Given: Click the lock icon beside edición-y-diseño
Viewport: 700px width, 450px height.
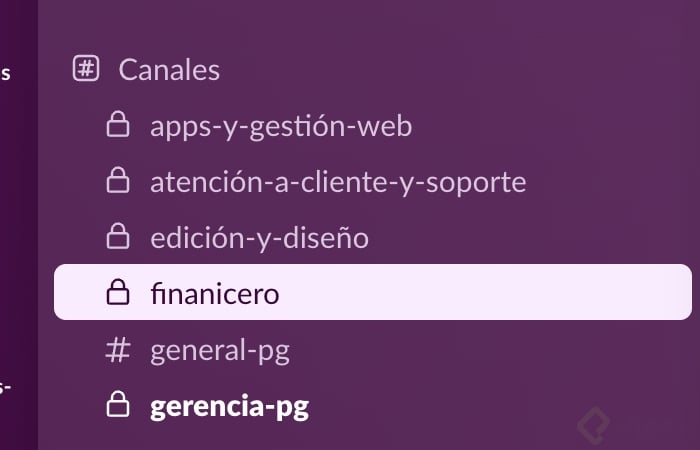Looking at the screenshot, I should click(x=118, y=238).
